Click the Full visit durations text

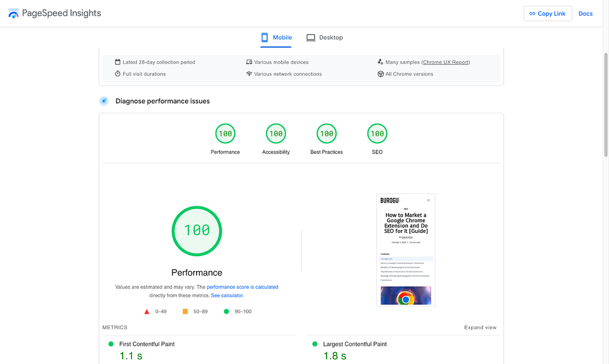point(144,74)
